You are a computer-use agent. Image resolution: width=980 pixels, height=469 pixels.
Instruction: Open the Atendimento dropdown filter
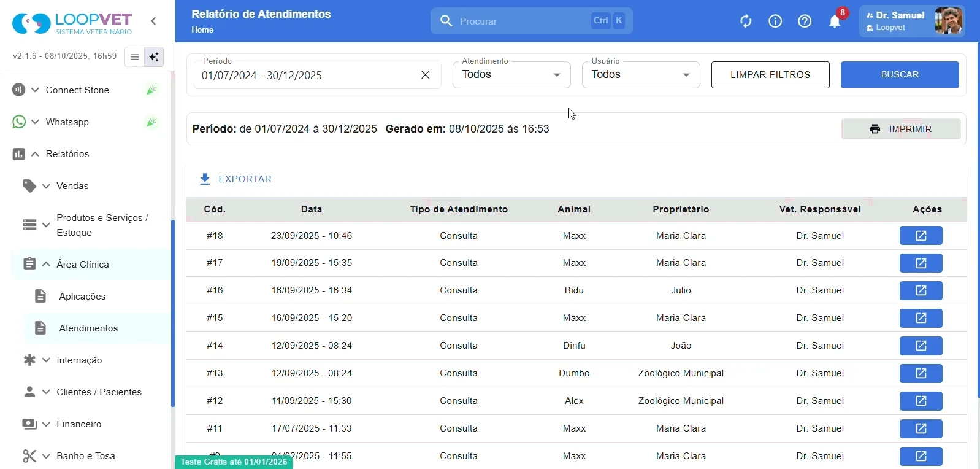click(511, 75)
